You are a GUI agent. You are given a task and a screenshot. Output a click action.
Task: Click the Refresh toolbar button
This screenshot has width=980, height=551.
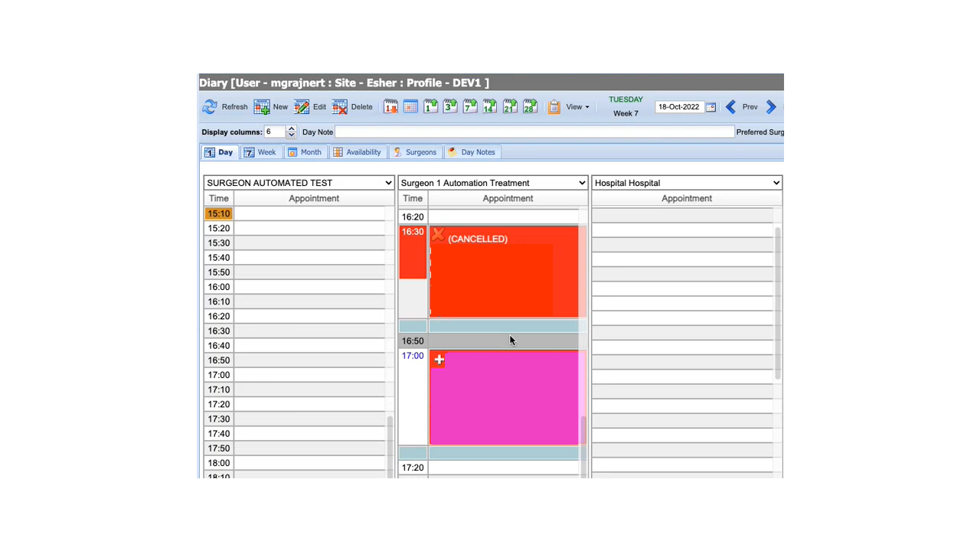point(225,107)
